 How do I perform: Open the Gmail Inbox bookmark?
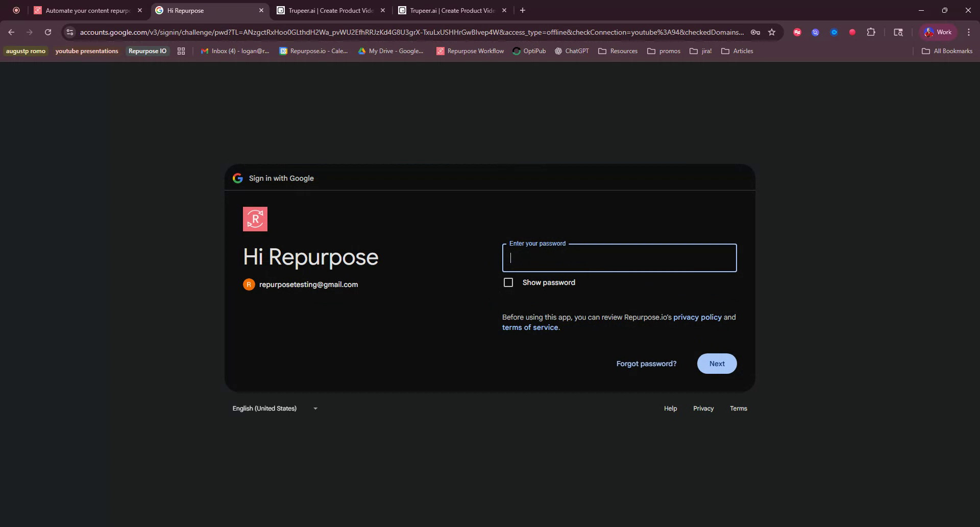point(235,51)
